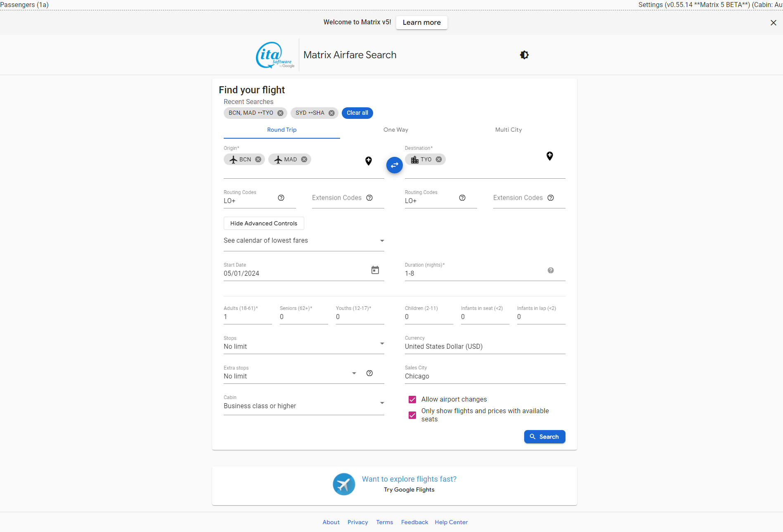Screen dimensions: 783x532
Task: Open the Stops dropdown
Action: 382,343
